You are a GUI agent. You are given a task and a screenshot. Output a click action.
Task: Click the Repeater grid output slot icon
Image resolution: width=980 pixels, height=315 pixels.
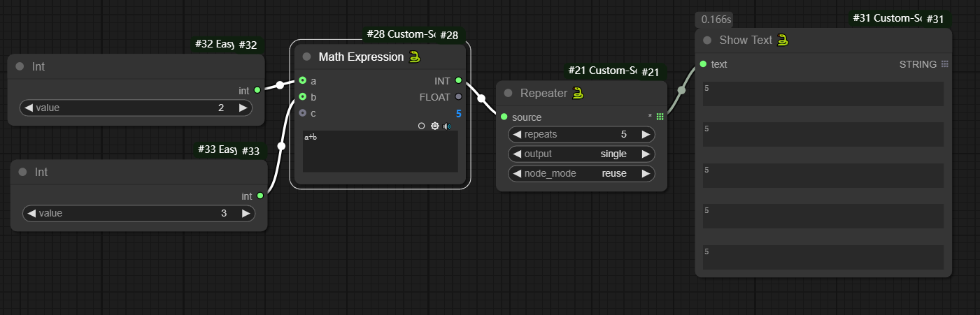pyautogui.click(x=660, y=117)
